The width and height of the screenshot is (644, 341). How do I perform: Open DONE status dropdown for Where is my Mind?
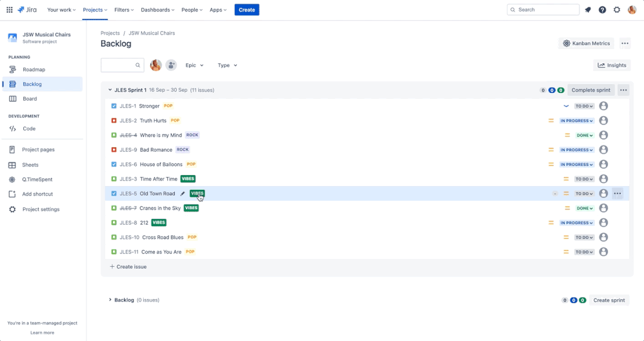(585, 135)
